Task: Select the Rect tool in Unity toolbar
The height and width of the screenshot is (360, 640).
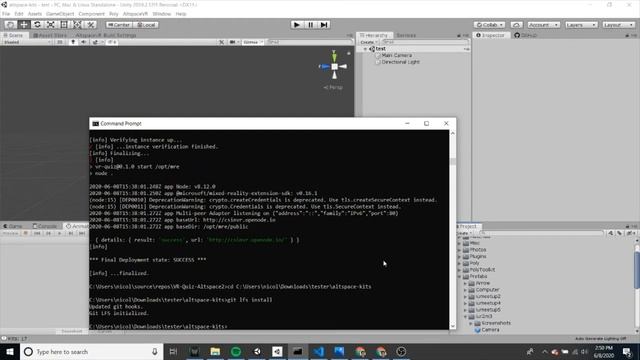Action: 64,25
